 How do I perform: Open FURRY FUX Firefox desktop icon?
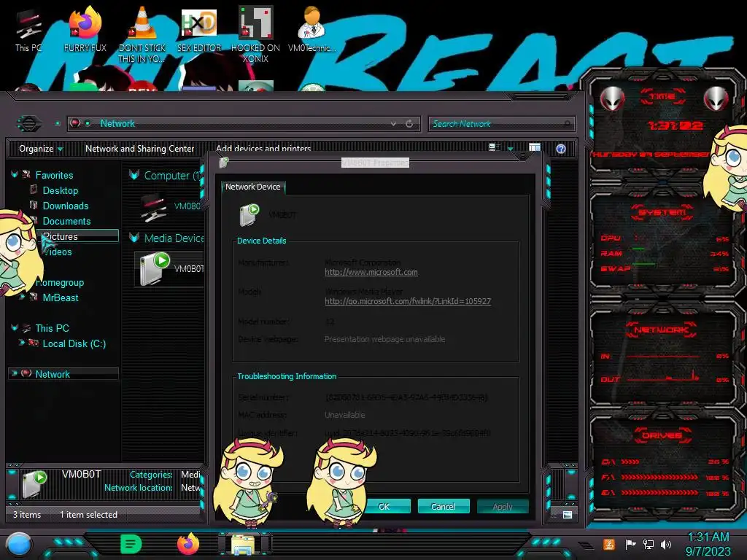[85, 29]
